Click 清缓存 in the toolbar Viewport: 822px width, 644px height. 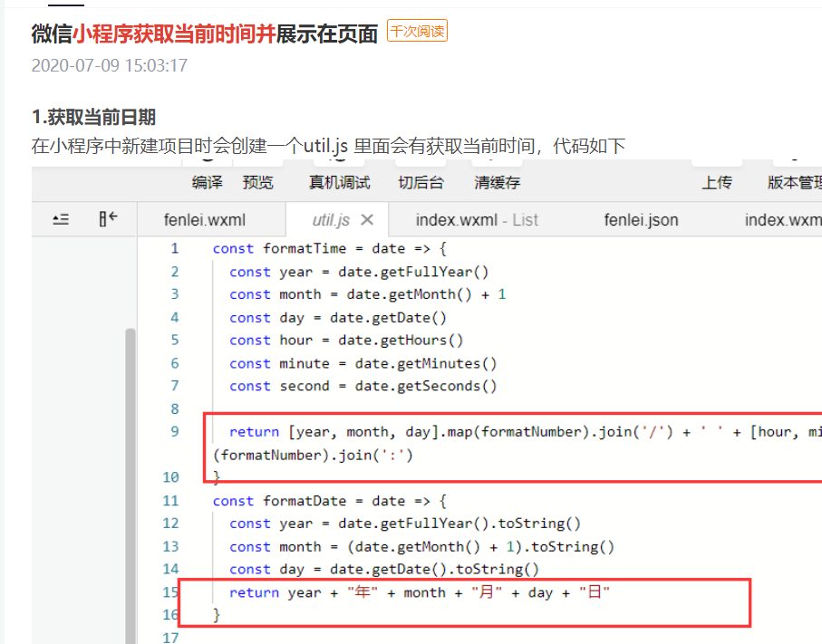[x=498, y=182]
